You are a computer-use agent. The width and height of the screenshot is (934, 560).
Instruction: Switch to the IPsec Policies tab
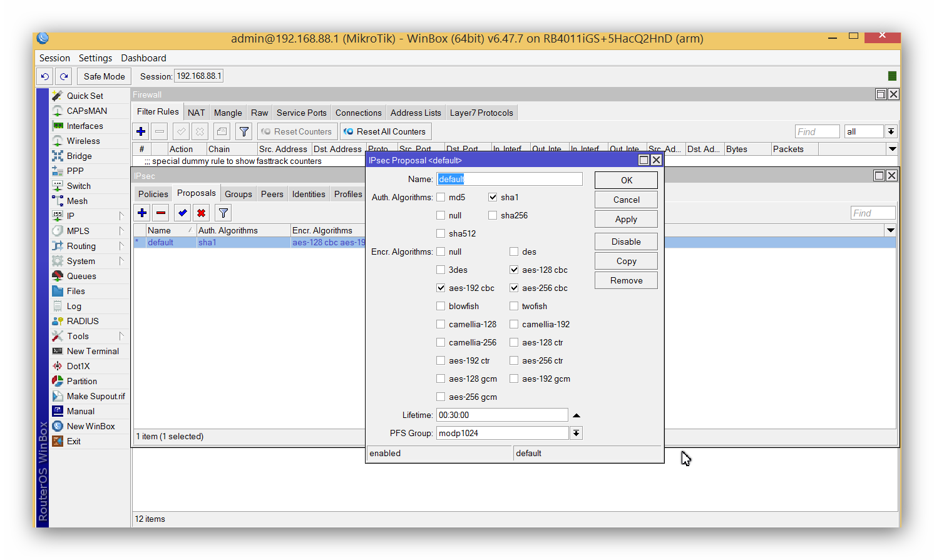click(x=153, y=194)
